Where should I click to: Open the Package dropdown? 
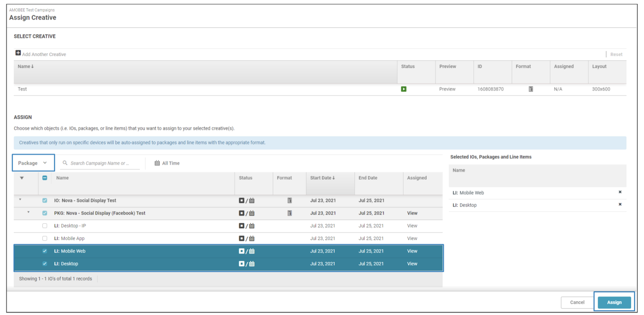click(x=33, y=163)
